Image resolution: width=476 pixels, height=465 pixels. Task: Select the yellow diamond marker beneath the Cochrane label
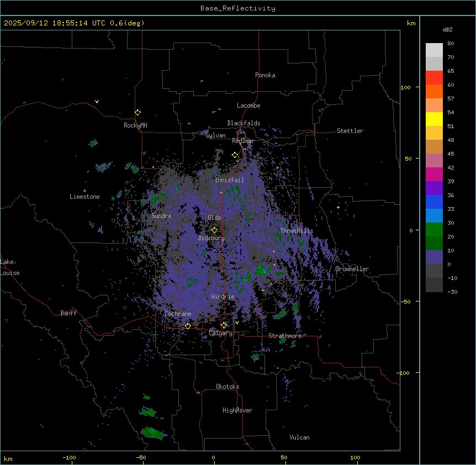tap(188, 326)
